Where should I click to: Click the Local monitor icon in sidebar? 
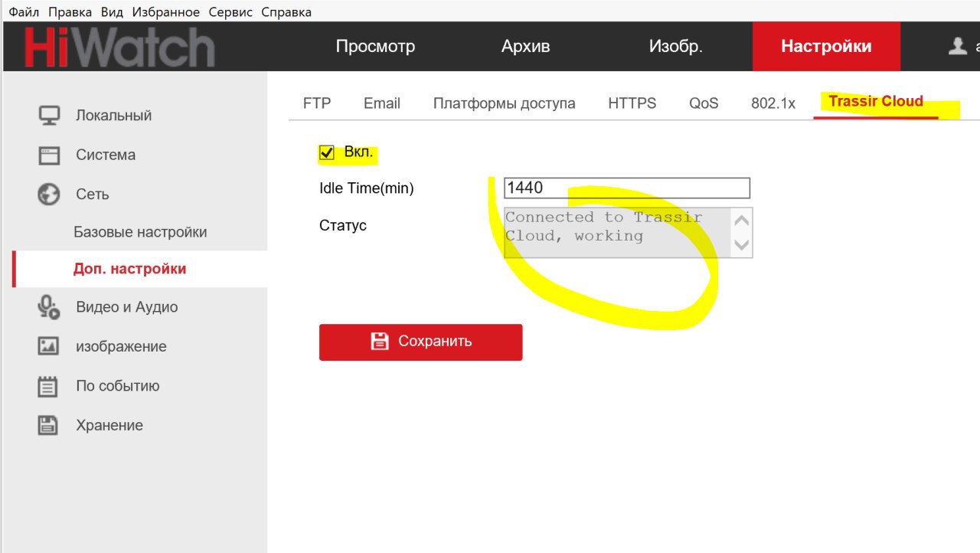coord(49,116)
